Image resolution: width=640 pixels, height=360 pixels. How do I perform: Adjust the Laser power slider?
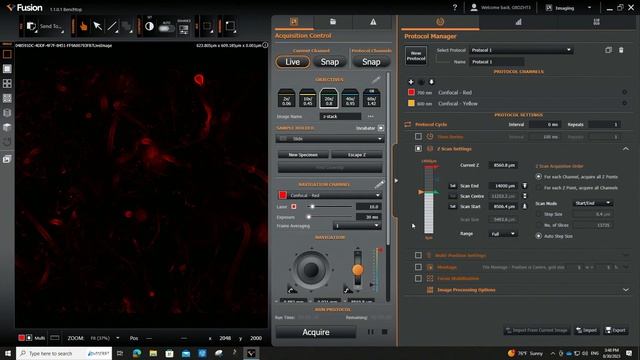pos(312,207)
